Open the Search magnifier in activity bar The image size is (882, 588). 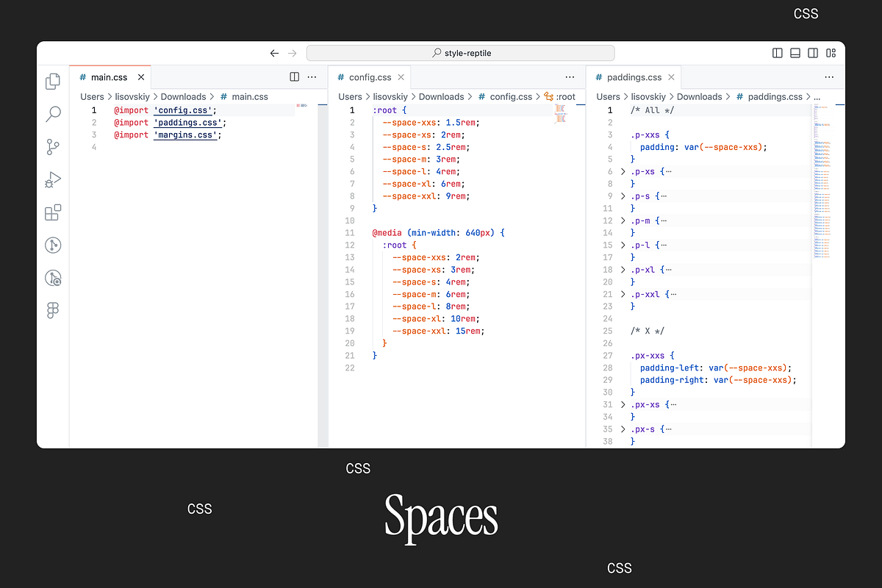53,114
